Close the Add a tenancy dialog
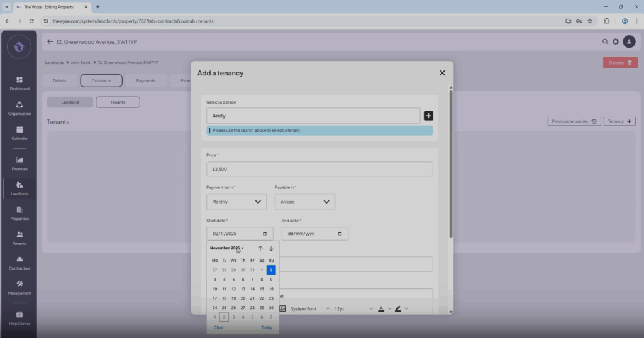The height and width of the screenshot is (338, 644). pyautogui.click(x=442, y=73)
